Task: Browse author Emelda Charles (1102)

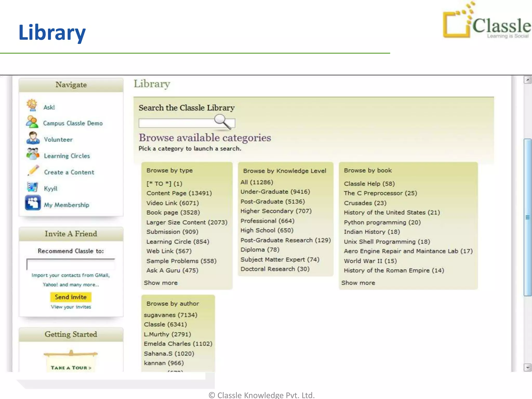Action: pos(178,344)
